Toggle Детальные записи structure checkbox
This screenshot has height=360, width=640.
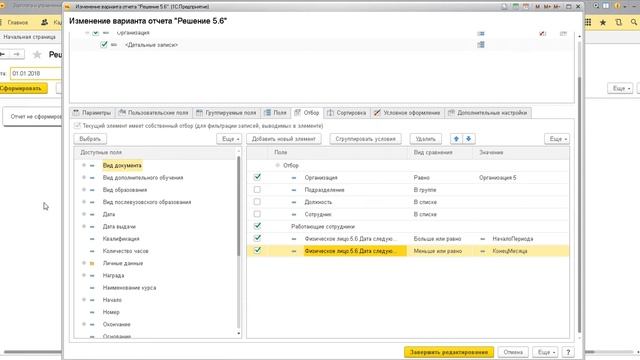(104, 44)
